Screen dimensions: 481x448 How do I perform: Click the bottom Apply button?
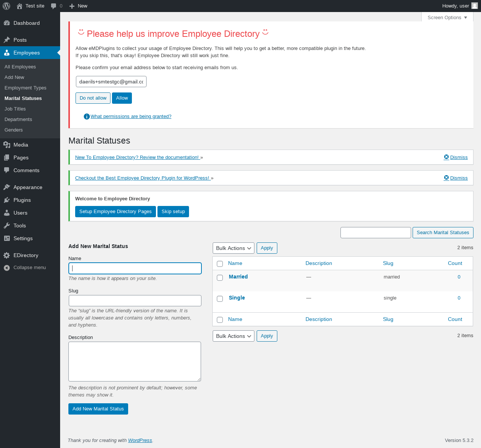click(x=267, y=336)
